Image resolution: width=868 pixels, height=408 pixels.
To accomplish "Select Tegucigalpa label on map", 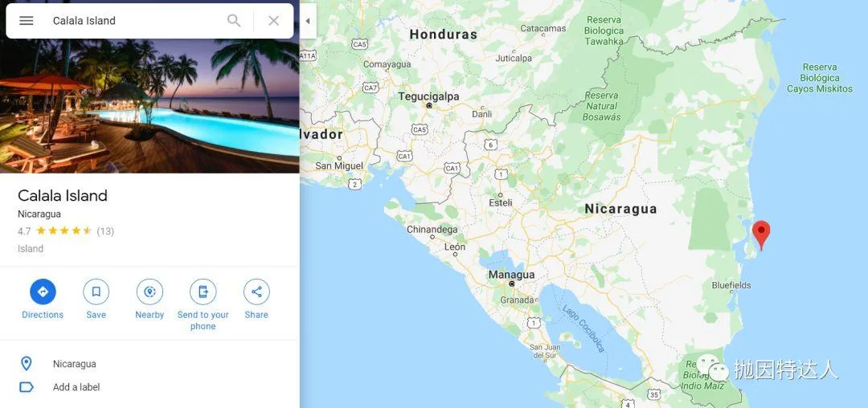I will click(x=428, y=96).
